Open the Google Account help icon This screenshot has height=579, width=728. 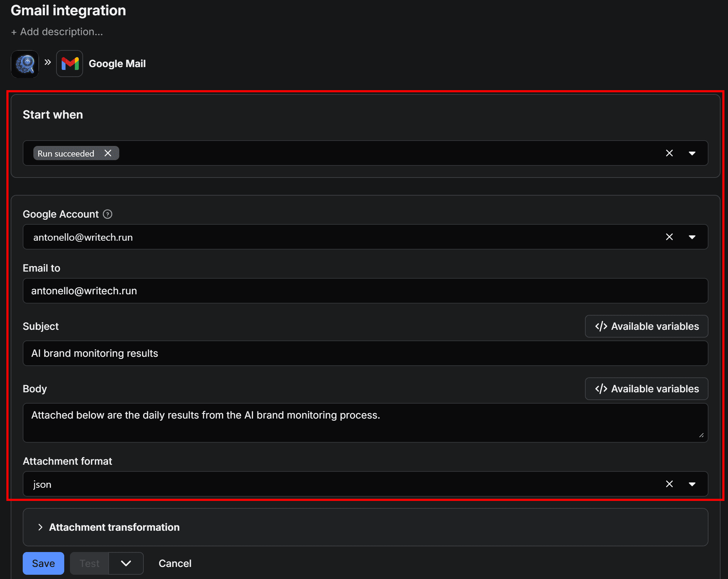click(107, 214)
